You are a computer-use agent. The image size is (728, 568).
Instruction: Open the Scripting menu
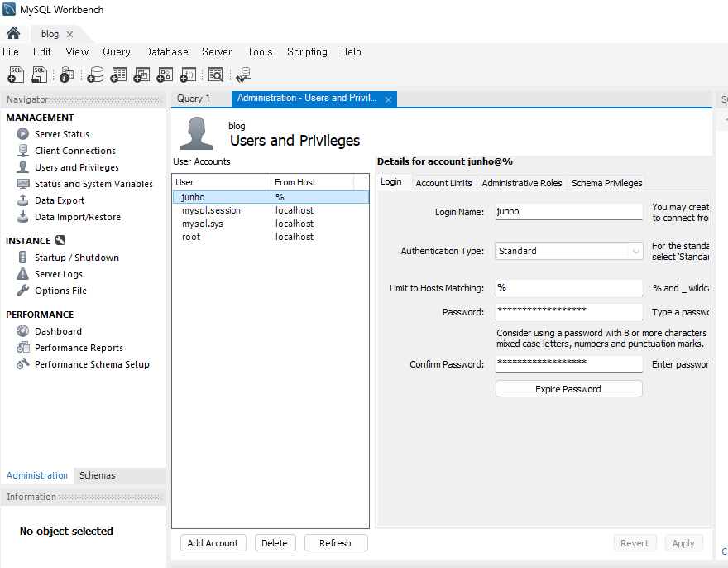point(307,52)
